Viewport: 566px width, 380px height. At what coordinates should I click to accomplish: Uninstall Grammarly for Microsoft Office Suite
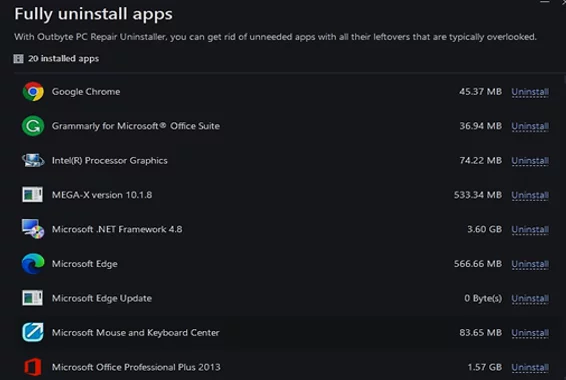pos(530,126)
